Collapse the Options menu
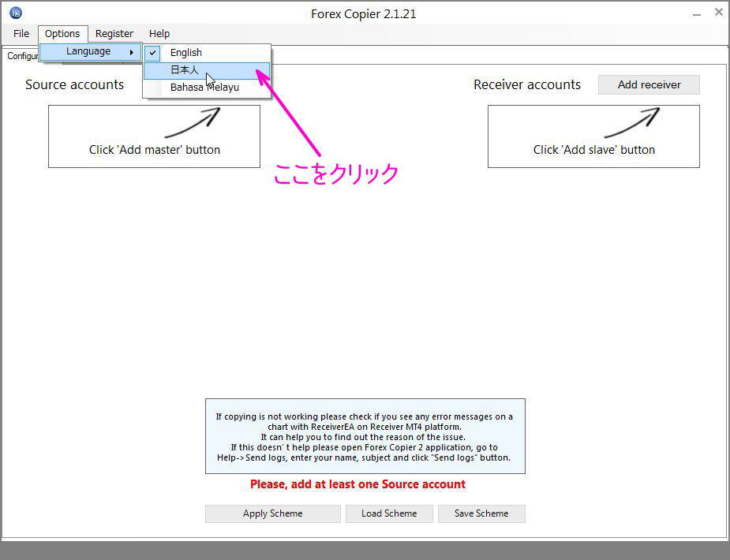This screenshot has height=560, width=730. point(62,34)
